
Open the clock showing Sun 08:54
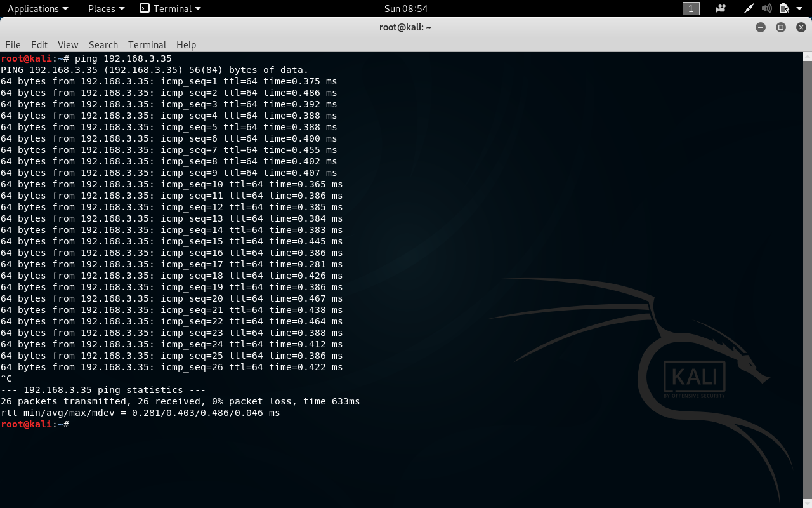click(x=406, y=8)
